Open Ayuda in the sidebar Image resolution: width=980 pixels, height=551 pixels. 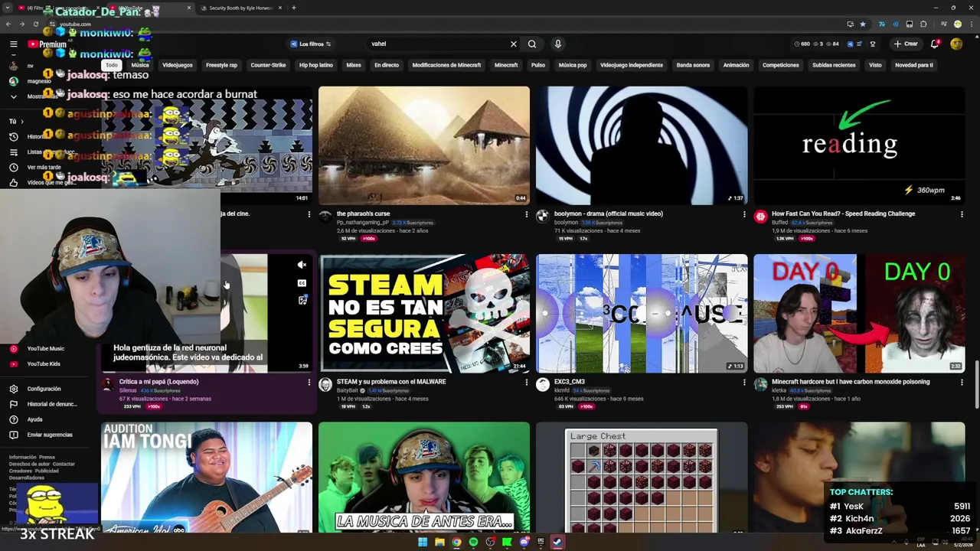pos(34,419)
